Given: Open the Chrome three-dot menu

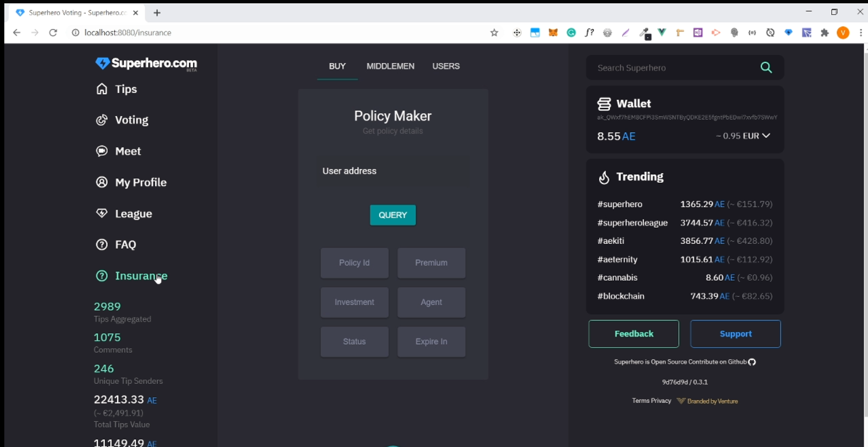Looking at the screenshot, I should click(861, 33).
